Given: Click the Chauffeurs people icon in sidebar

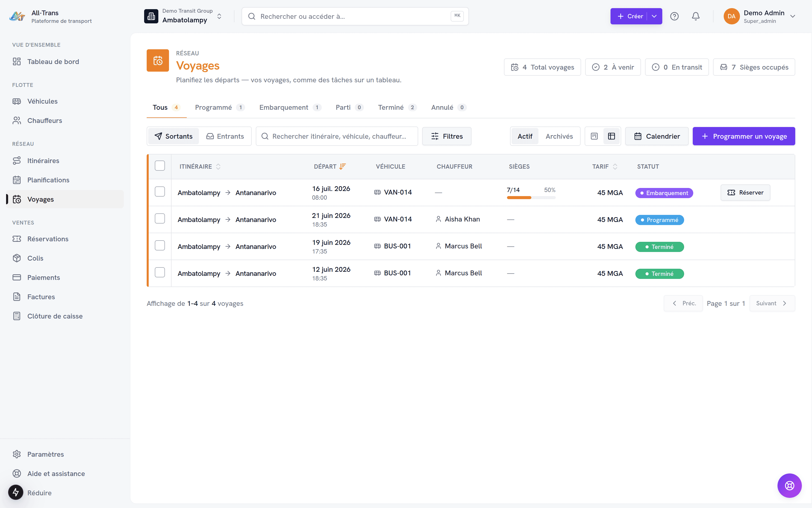Looking at the screenshot, I should point(17,120).
